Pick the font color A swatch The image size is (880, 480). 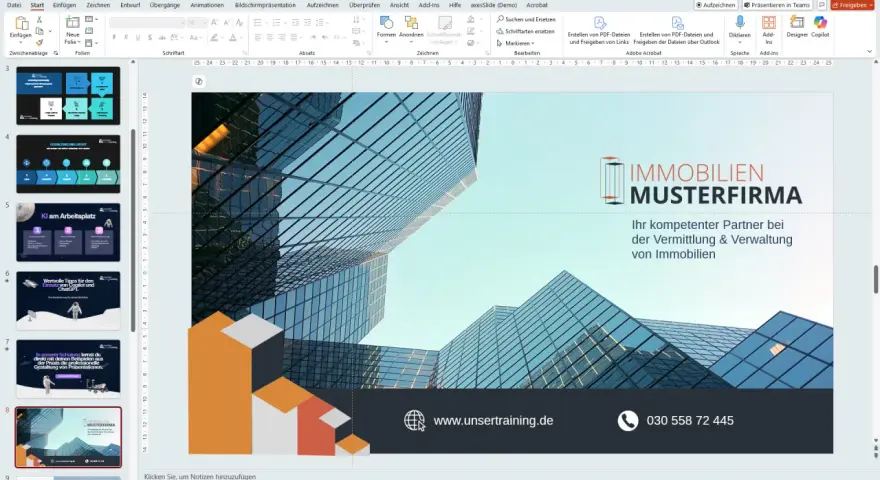232,38
